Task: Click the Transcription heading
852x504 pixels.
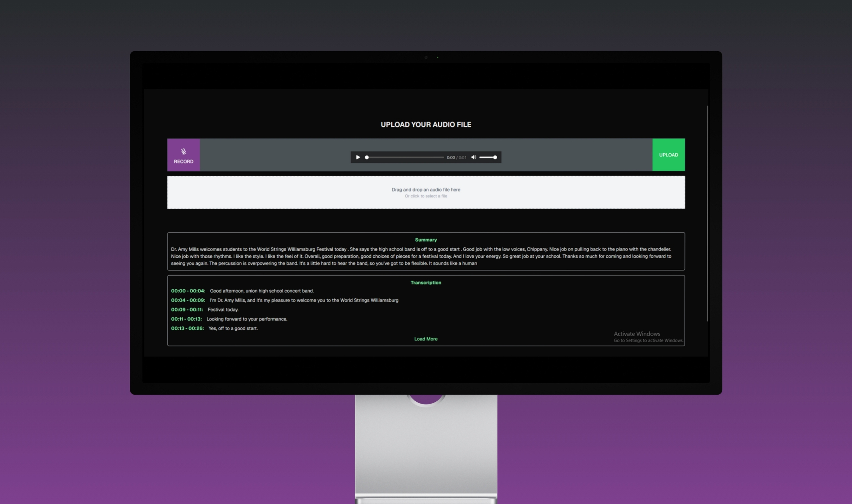Action: pos(426,283)
